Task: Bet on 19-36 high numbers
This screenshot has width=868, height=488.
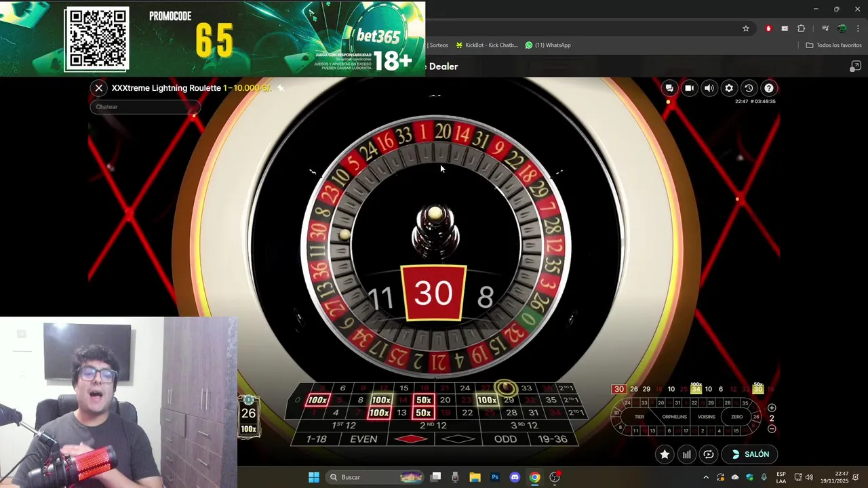Action: point(553,439)
